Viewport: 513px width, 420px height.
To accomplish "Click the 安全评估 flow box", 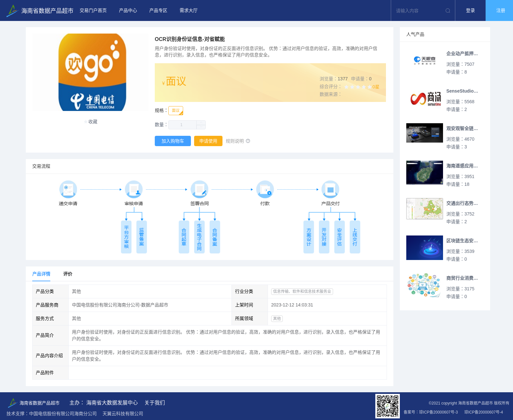I will [340, 237].
